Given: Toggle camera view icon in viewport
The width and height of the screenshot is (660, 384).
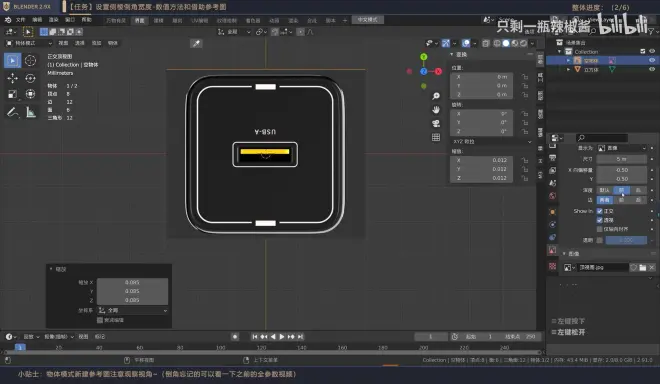Looking at the screenshot, I should [436, 123].
